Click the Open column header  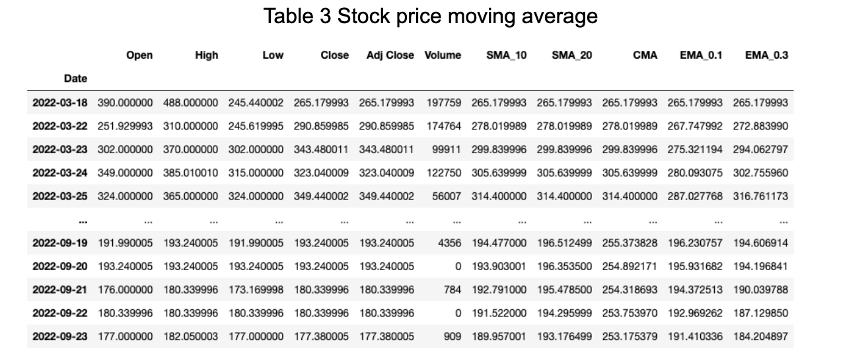point(139,55)
